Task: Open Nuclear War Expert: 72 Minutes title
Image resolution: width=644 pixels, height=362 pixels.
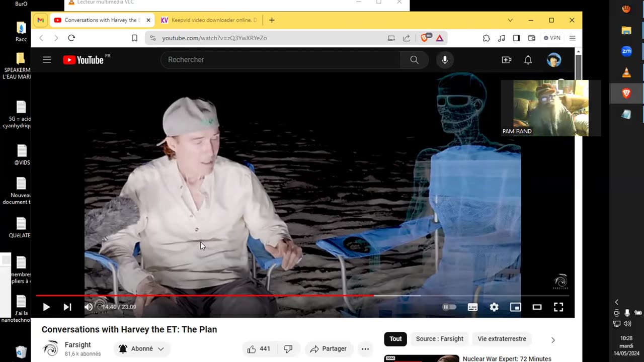Action: point(507,359)
